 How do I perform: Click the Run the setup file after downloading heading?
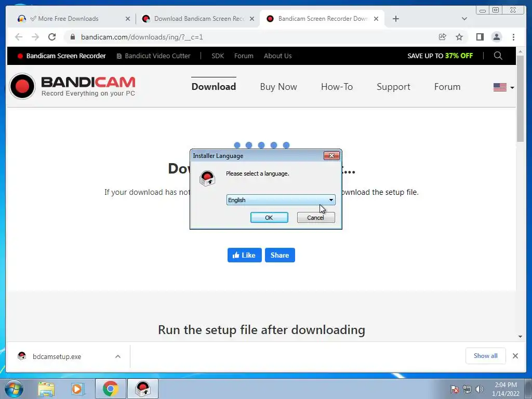(262, 330)
